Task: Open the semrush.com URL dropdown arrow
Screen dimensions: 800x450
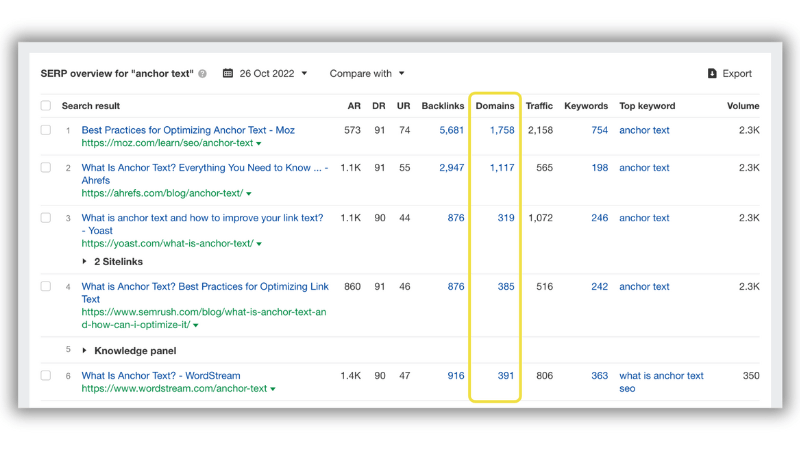Action: tap(196, 325)
